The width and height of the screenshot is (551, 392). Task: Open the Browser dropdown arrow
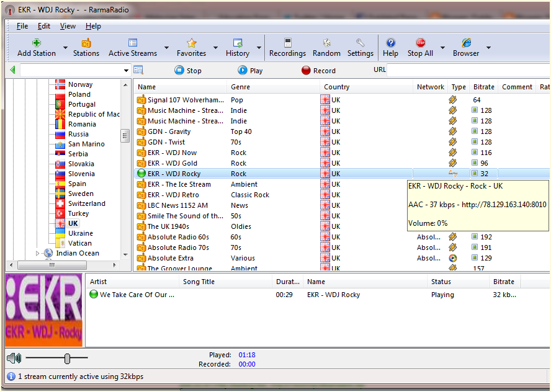488,47
